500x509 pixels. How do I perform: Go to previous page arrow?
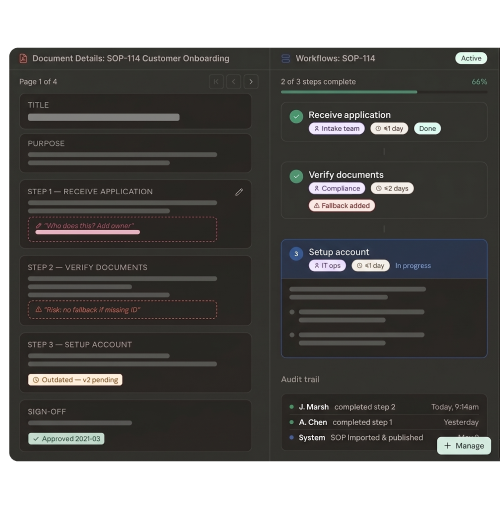click(x=234, y=82)
